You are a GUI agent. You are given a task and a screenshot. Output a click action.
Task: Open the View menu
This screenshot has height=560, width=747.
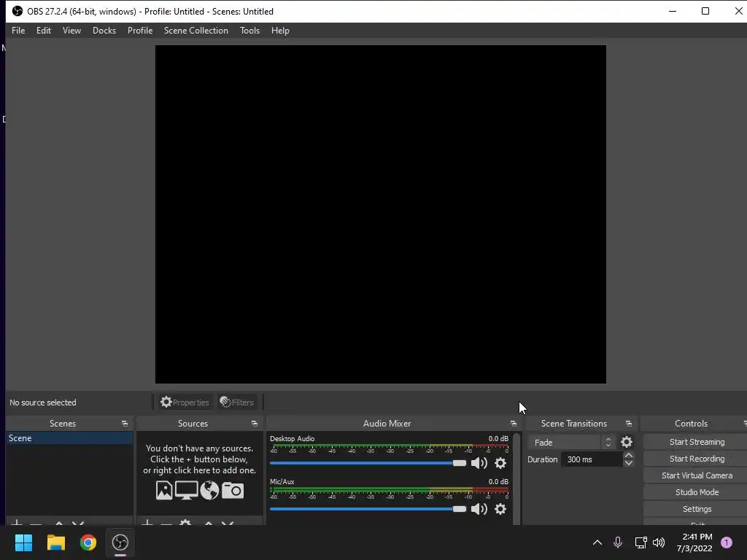coord(71,31)
